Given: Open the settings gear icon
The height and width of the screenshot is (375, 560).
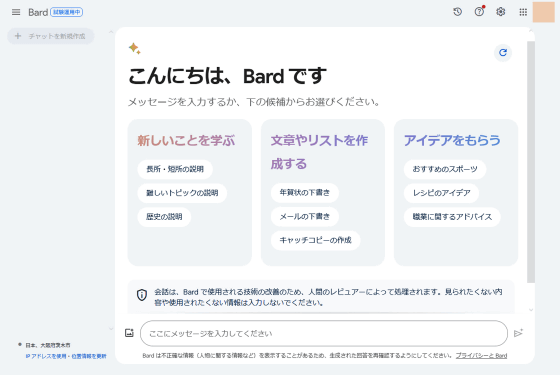Looking at the screenshot, I should (501, 12).
